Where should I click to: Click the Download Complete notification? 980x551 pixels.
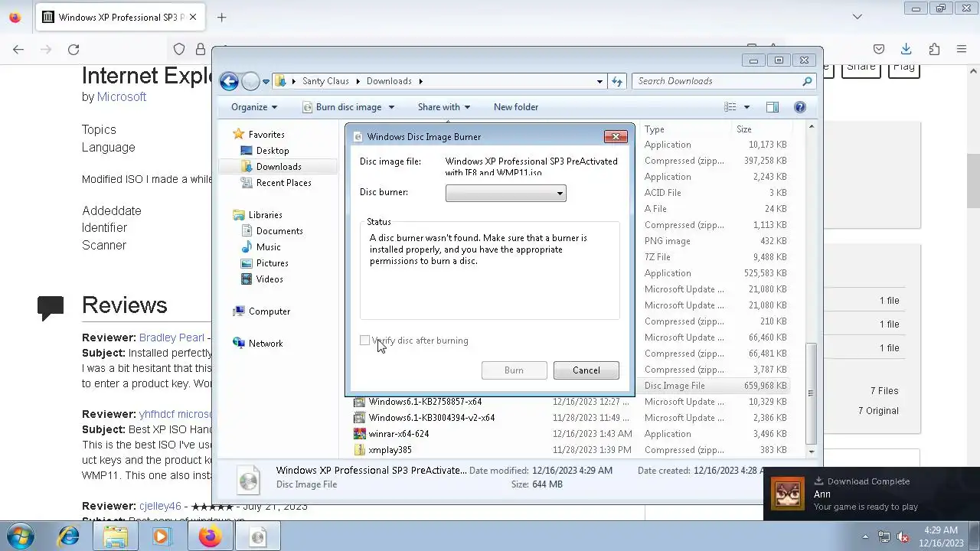point(871,494)
